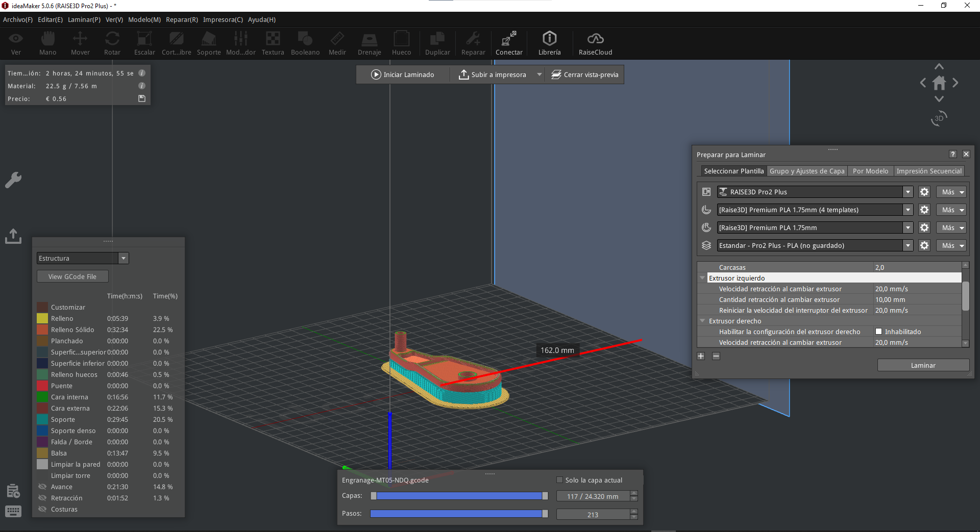
Task: Open RaiseCloud
Action: 596,43
